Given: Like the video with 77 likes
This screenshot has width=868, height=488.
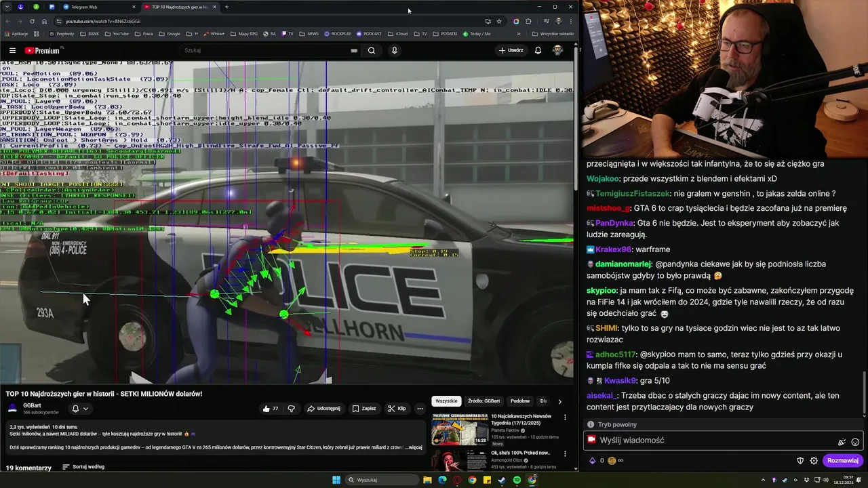Looking at the screenshot, I should (x=271, y=409).
